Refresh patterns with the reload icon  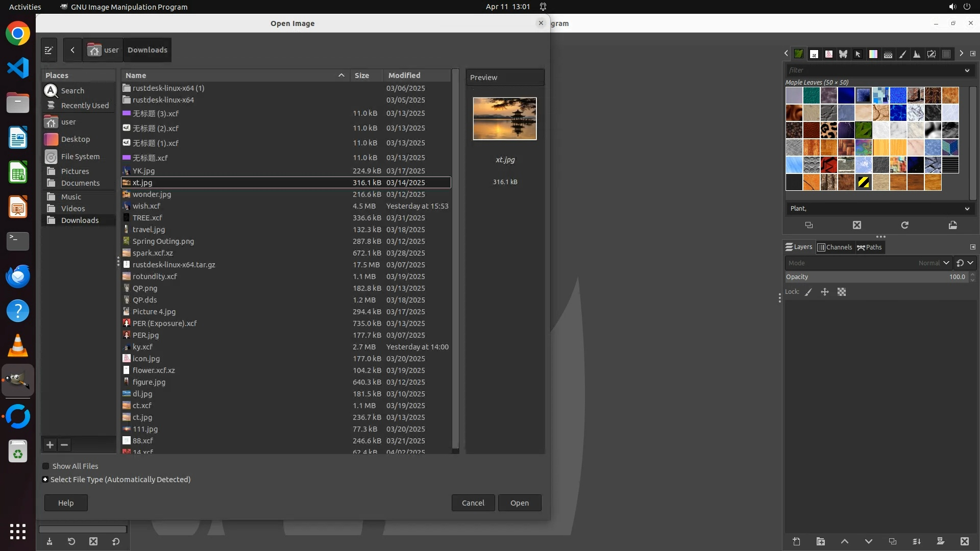tap(904, 225)
